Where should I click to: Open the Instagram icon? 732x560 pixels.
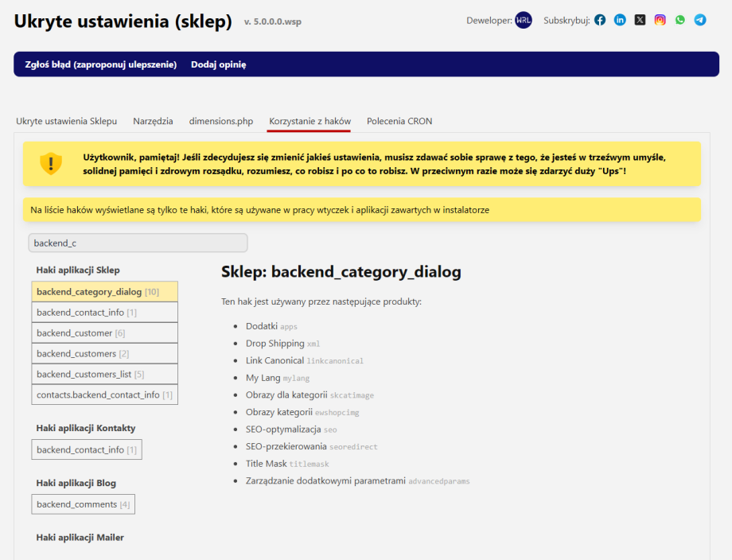660,20
